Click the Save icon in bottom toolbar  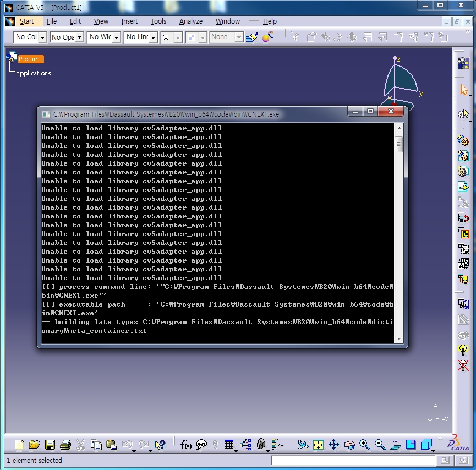click(x=50, y=445)
